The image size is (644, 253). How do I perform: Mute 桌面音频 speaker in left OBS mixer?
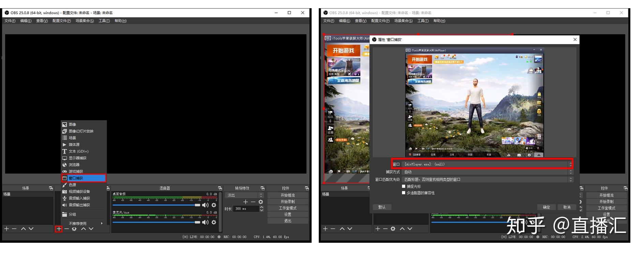(x=205, y=205)
